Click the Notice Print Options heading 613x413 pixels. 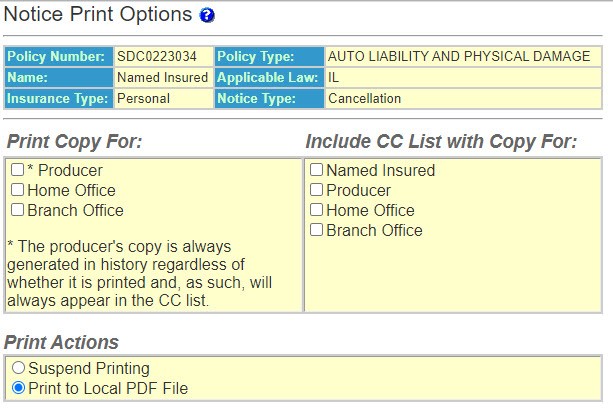[98, 14]
